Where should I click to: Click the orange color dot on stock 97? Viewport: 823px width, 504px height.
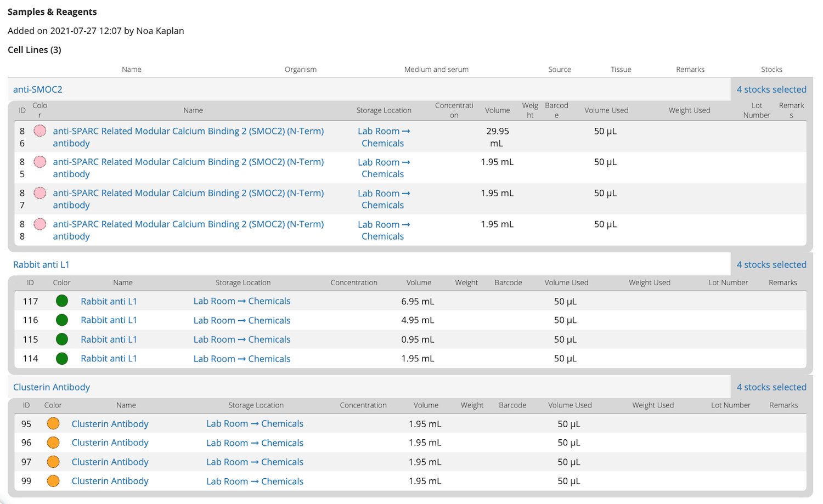(53, 461)
